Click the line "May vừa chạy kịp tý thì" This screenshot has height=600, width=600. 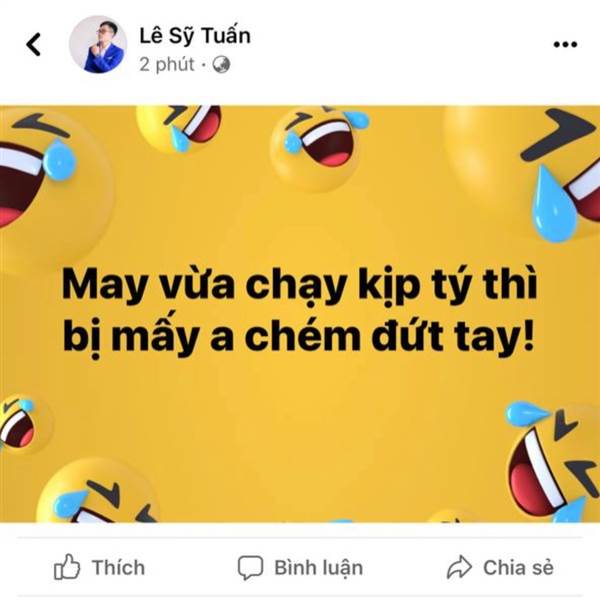point(299,286)
